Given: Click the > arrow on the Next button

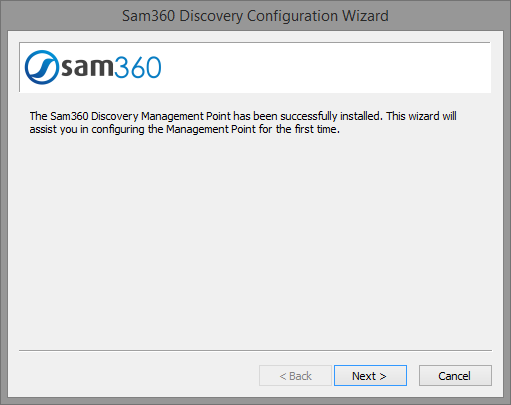Looking at the screenshot, I should coord(383,376).
